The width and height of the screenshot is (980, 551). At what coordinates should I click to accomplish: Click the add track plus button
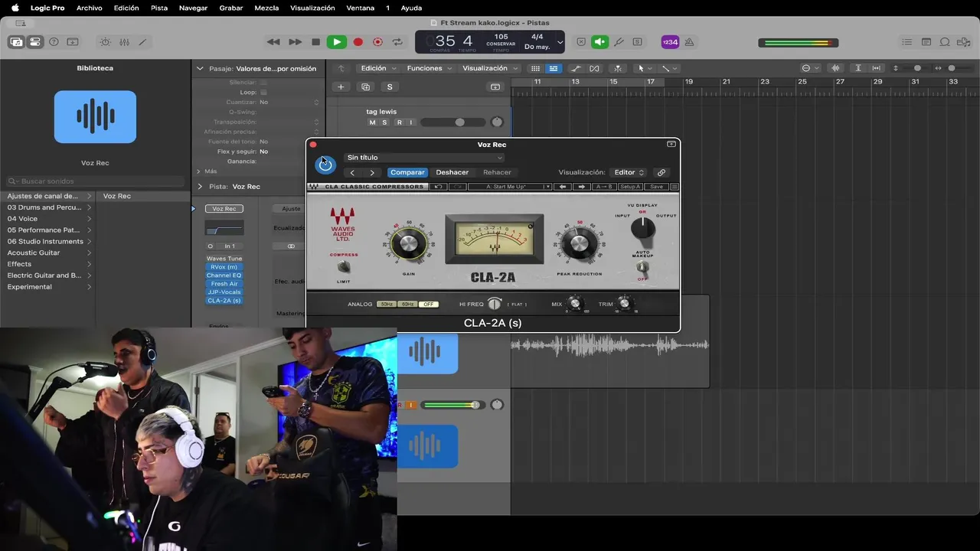point(341,86)
